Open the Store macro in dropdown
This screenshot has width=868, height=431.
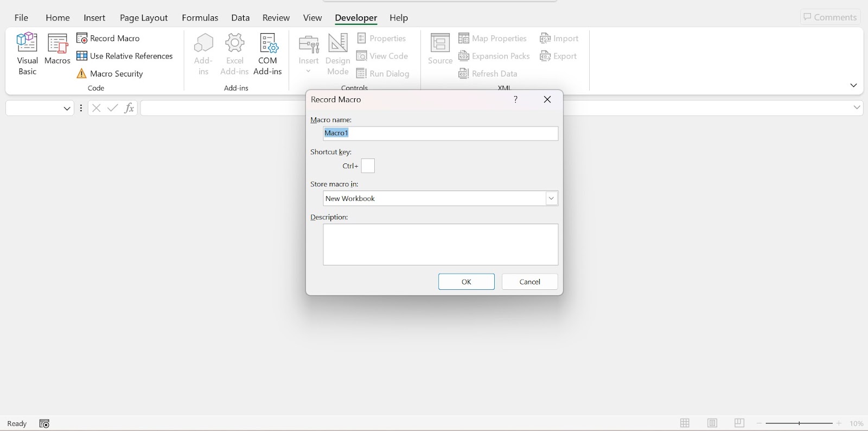click(x=551, y=198)
